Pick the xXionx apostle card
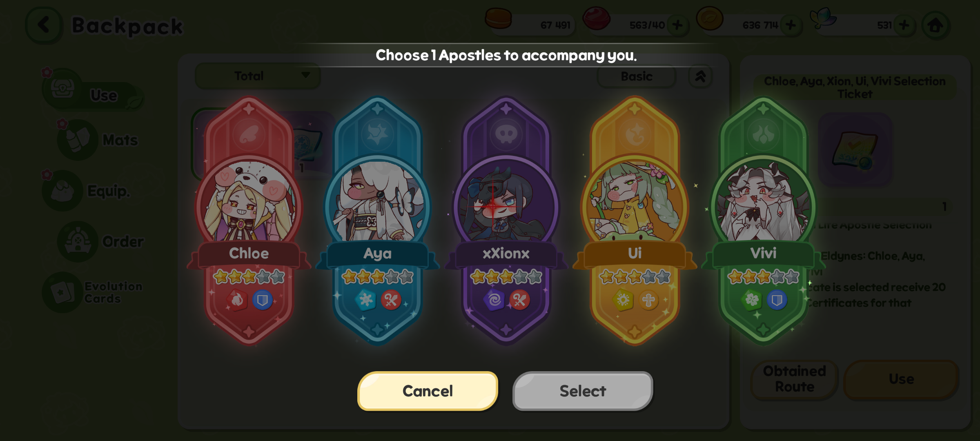The width and height of the screenshot is (980, 441). pos(506,220)
